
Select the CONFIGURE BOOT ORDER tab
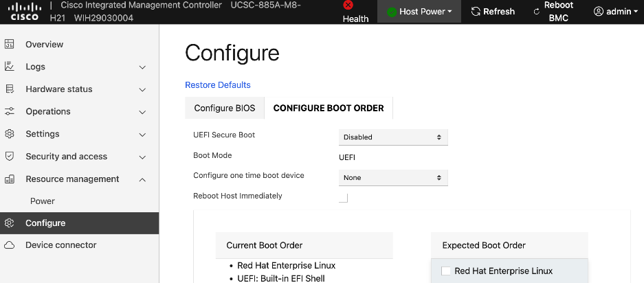pos(329,108)
